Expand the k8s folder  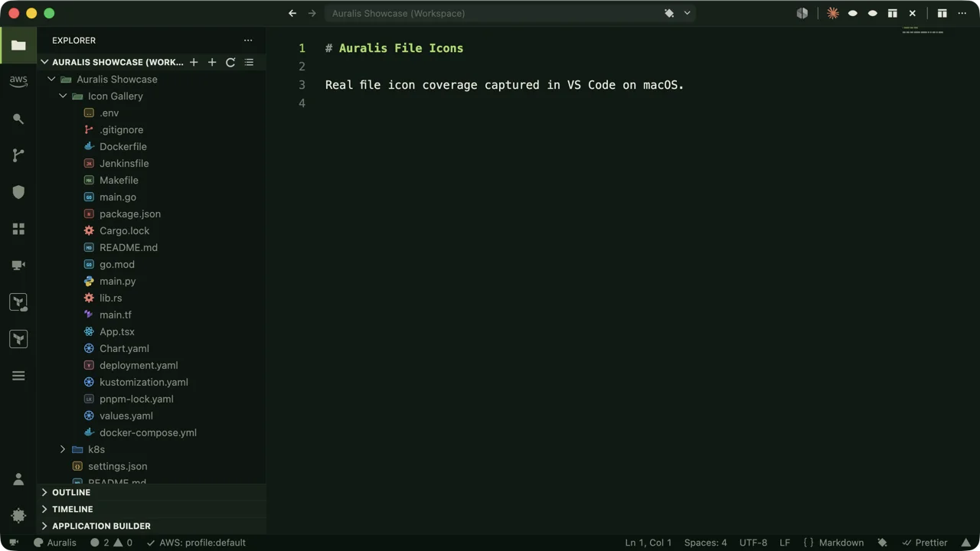63,449
